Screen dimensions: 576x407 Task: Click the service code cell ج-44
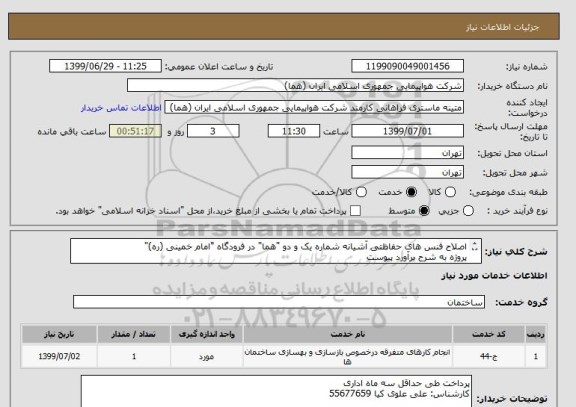[x=489, y=356]
